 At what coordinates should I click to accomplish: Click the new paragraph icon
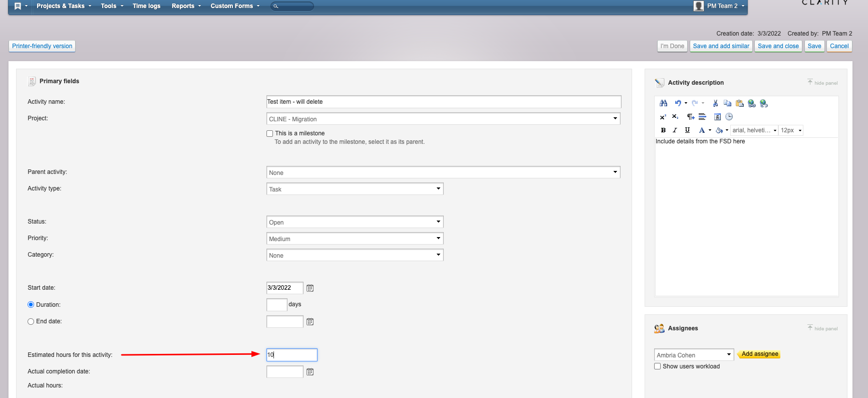(x=690, y=117)
